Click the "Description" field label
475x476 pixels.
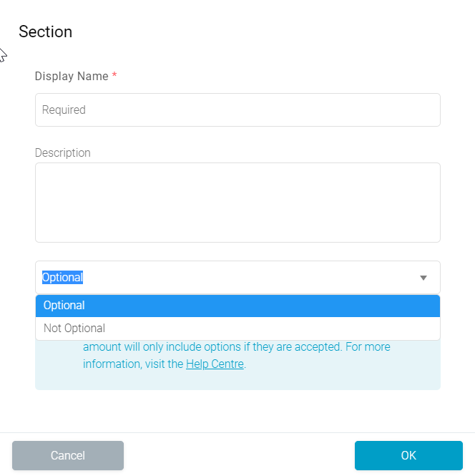pyautogui.click(x=63, y=153)
